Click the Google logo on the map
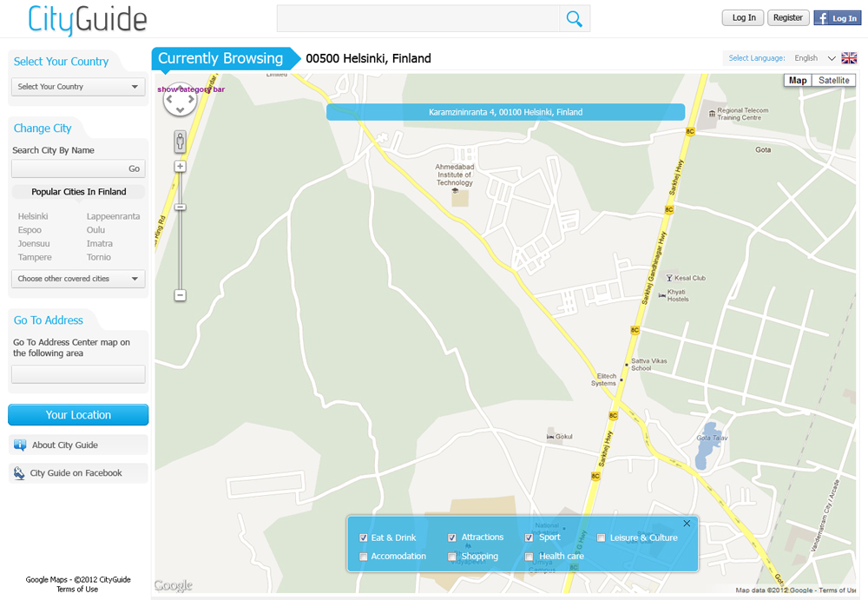The width and height of the screenshot is (868, 600). [174, 585]
